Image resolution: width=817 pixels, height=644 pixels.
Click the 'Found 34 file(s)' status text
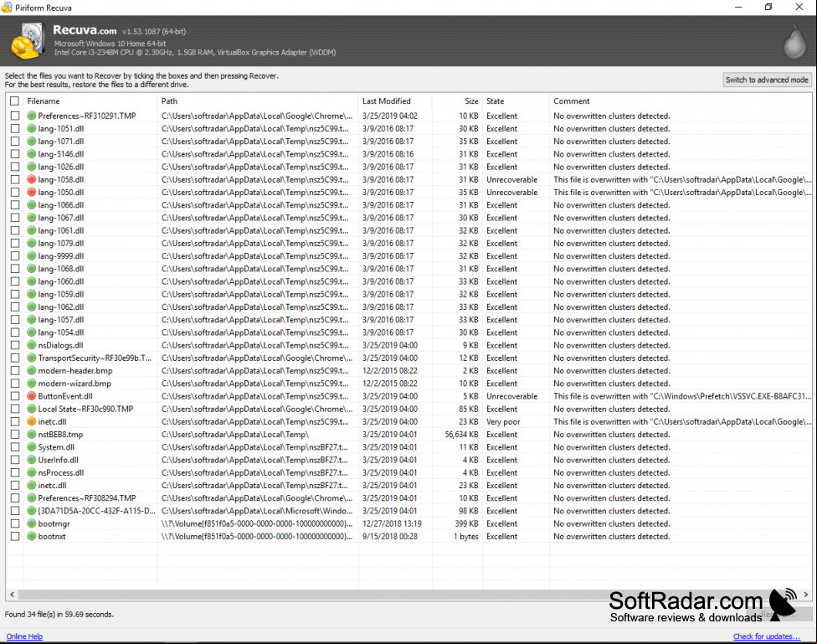(x=59, y=615)
